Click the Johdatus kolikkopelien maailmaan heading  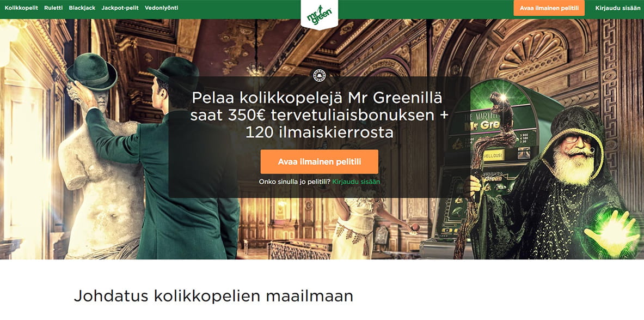click(x=213, y=296)
